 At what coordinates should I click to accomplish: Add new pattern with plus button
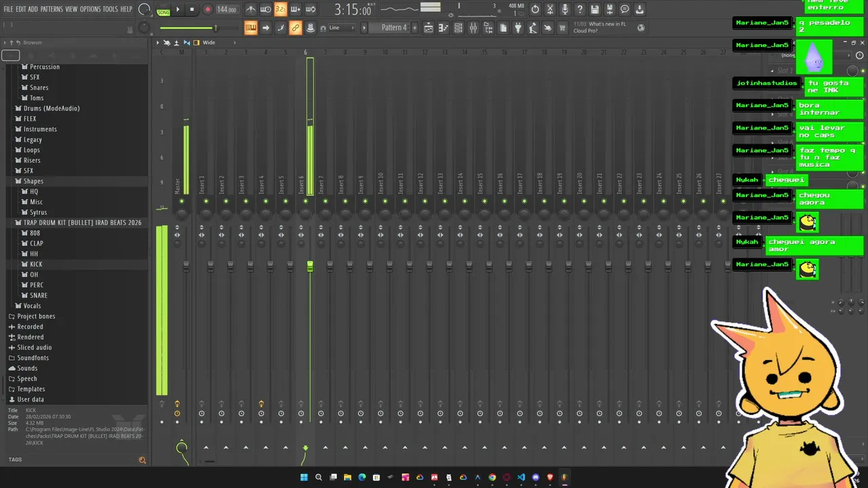point(415,28)
